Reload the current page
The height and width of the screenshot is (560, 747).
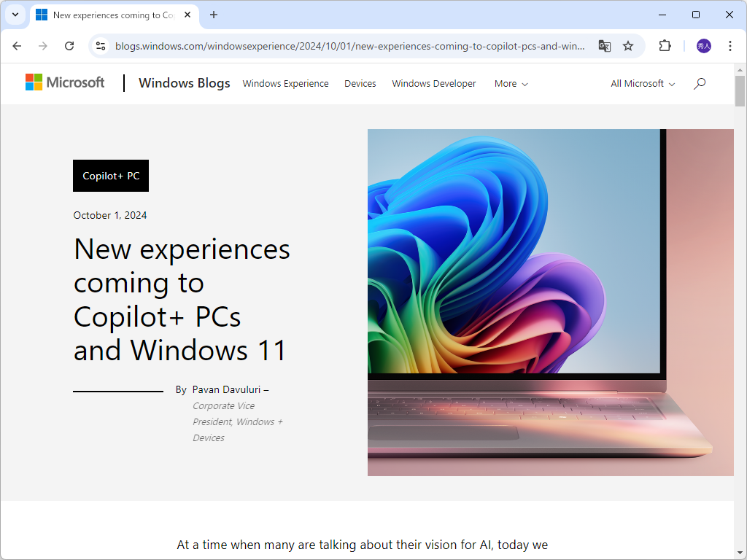[x=69, y=45]
